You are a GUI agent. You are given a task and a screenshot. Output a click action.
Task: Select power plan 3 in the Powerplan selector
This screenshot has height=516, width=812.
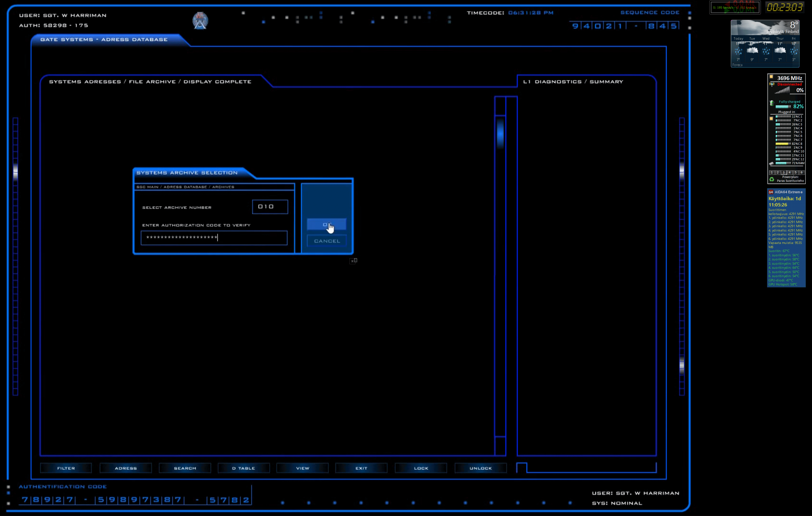coord(784,173)
